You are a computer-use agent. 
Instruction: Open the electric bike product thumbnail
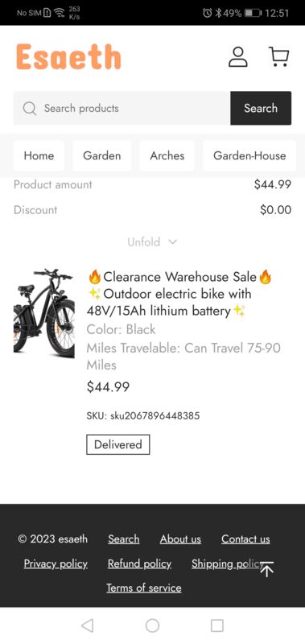point(44,313)
